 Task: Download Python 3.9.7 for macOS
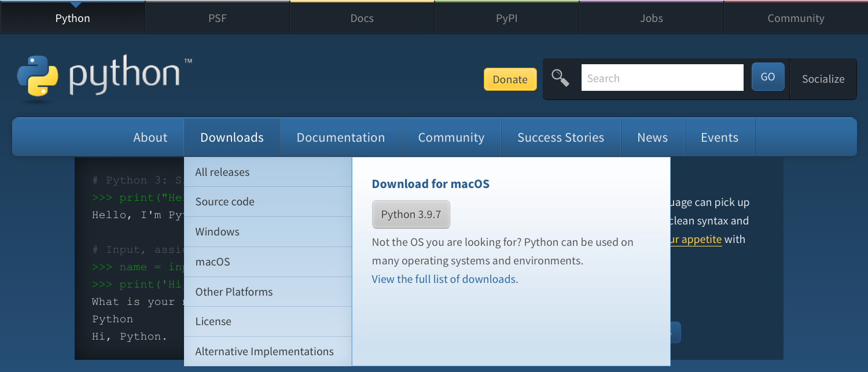tap(411, 214)
